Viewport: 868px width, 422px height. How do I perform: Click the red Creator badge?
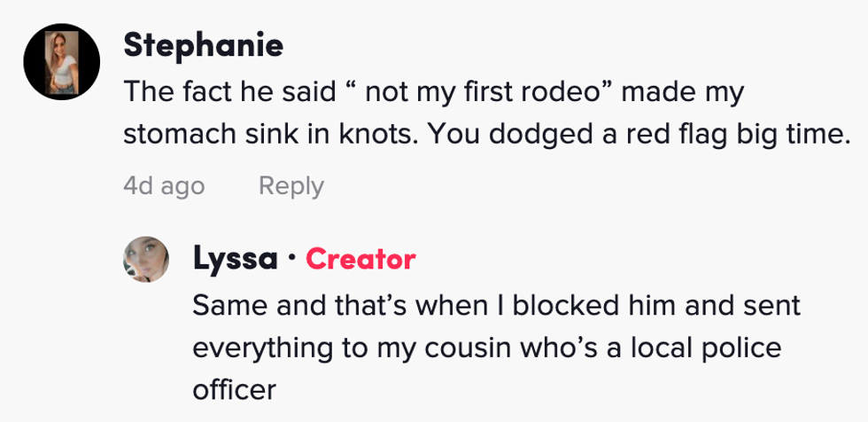pos(360,259)
